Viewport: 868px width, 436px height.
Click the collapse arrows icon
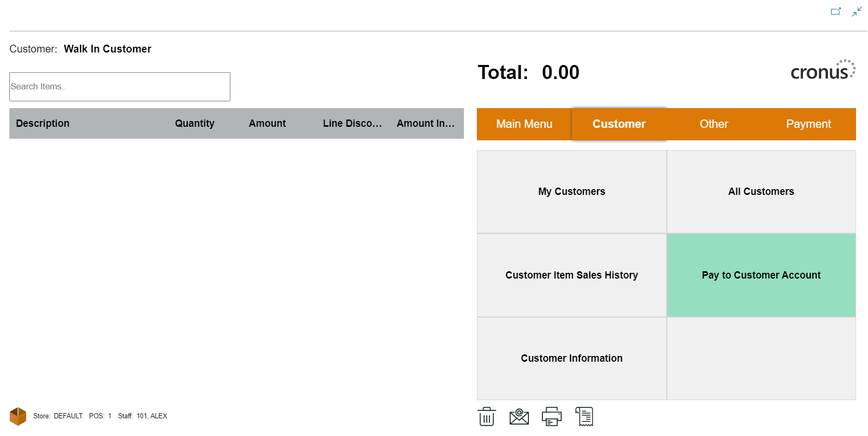857,11
